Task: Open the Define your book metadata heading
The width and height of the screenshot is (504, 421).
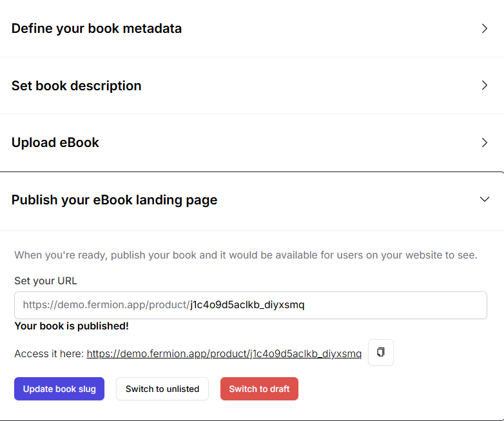Action: [97, 28]
